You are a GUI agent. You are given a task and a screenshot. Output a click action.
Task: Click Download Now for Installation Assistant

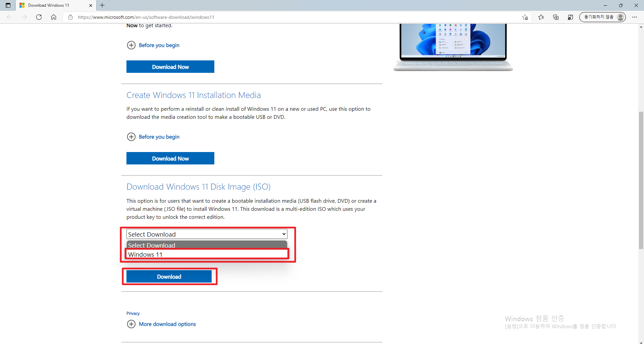170,67
